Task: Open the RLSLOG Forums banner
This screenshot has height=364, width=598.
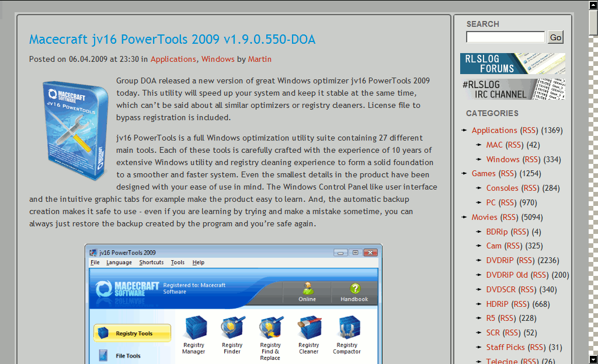Action: point(513,63)
